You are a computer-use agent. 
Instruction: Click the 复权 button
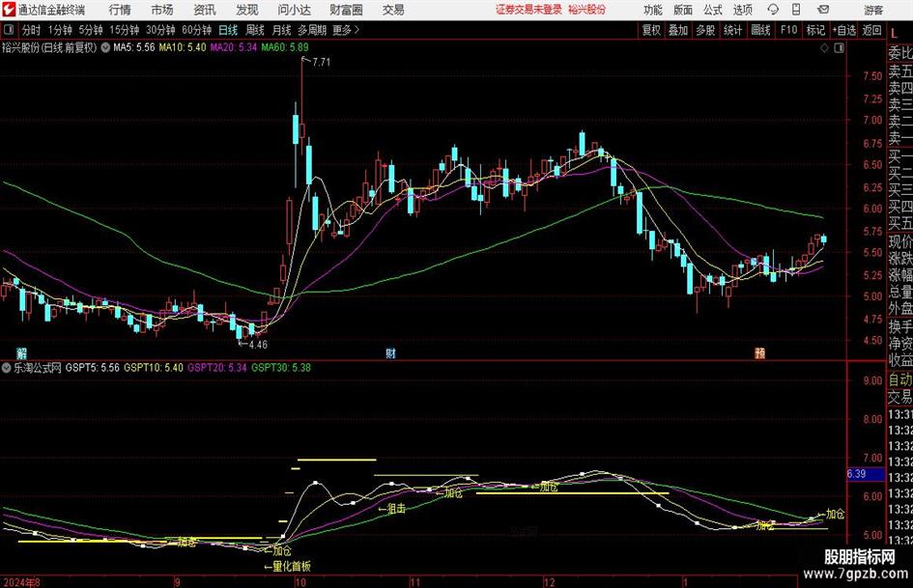click(651, 30)
